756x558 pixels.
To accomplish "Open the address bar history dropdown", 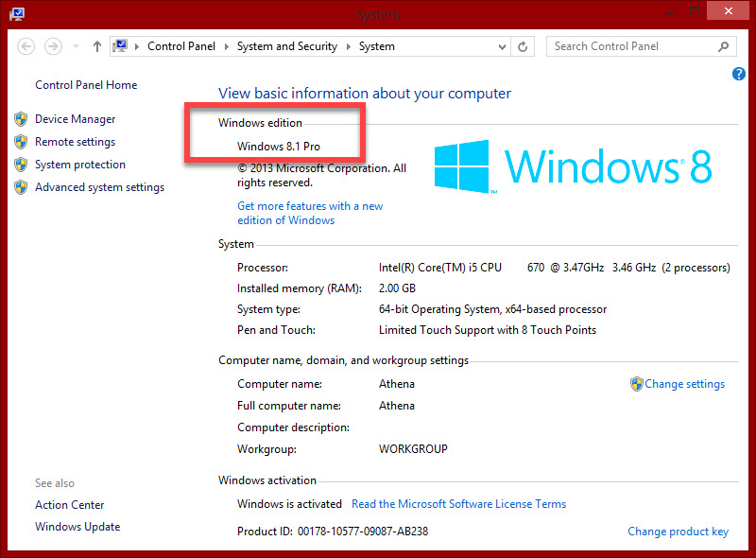I will 502,47.
